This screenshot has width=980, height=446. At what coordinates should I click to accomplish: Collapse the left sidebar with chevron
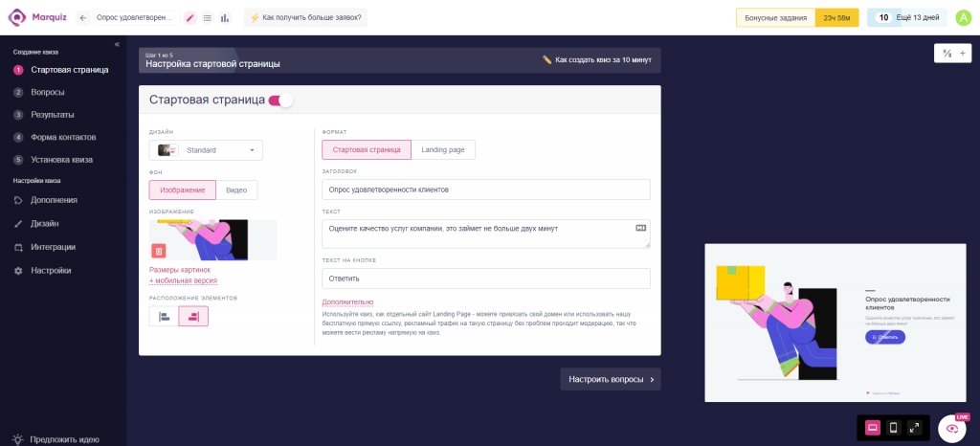click(x=117, y=44)
